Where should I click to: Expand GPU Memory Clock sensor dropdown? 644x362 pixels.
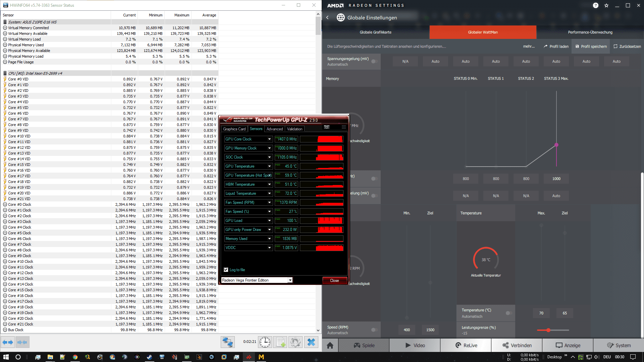[x=269, y=148]
